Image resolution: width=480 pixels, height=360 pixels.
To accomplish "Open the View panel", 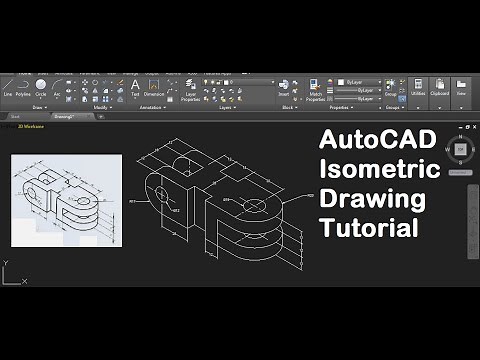I will tap(461, 93).
